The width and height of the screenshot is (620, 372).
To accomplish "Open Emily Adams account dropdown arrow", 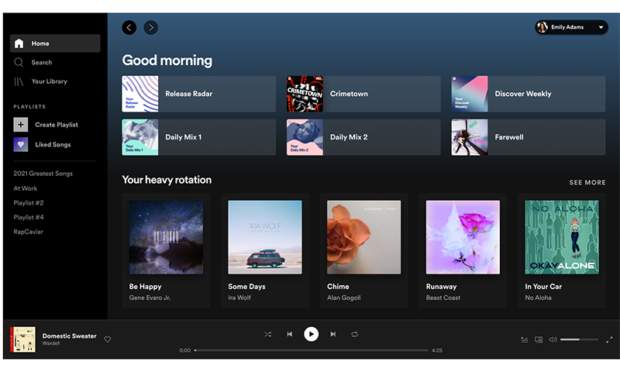I will pos(601,27).
